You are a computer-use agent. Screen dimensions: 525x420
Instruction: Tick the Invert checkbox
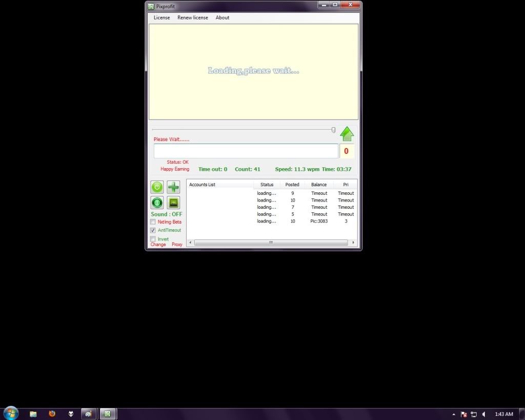(x=153, y=239)
